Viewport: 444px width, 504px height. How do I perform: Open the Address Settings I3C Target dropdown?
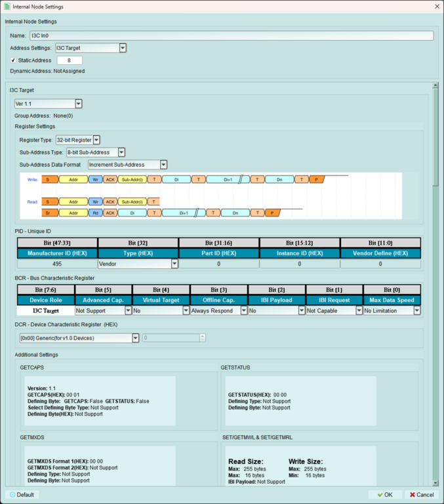(x=123, y=48)
